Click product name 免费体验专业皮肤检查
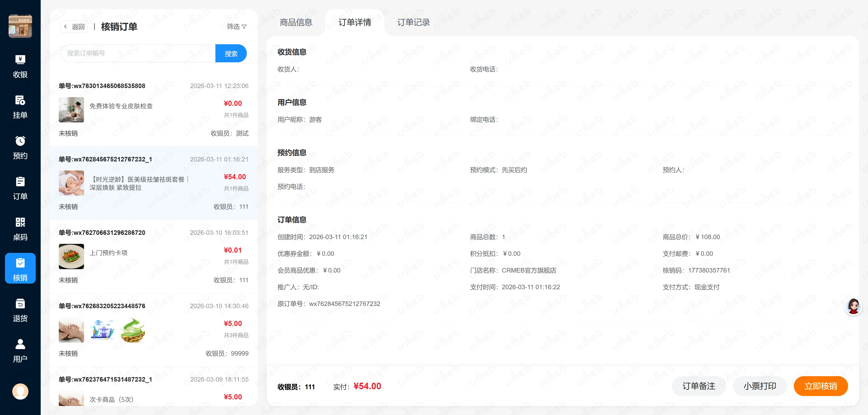 (x=121, y=106)
